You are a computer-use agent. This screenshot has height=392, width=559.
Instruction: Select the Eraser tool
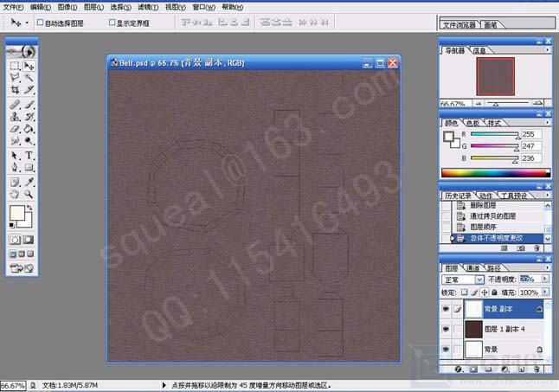click(15, 128)
